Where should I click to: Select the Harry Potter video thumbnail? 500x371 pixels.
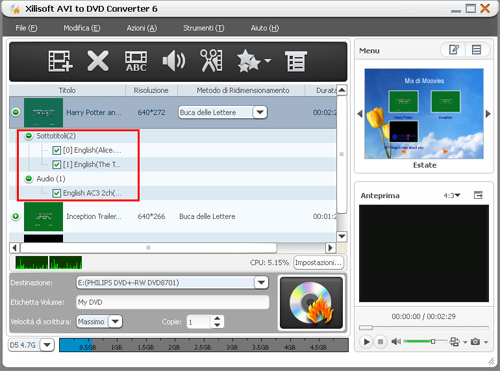[x=43, y=112]
